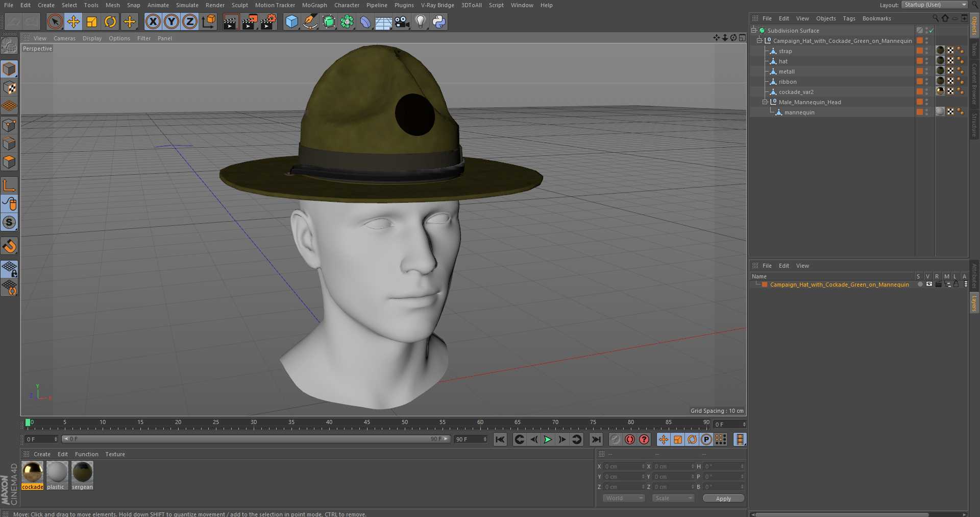Open the Structure side tab
Screen dimensions: 980x517
974,125
